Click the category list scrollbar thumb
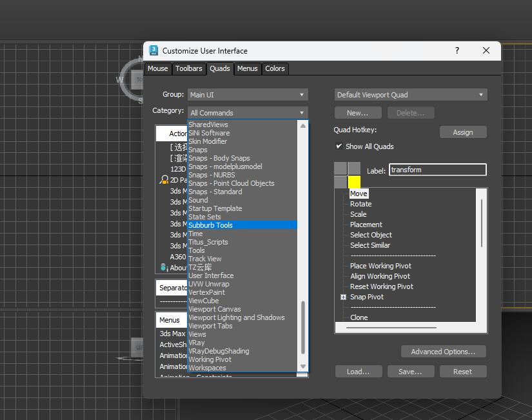This screenshot has width=532, height=420. tap(303, 327)
